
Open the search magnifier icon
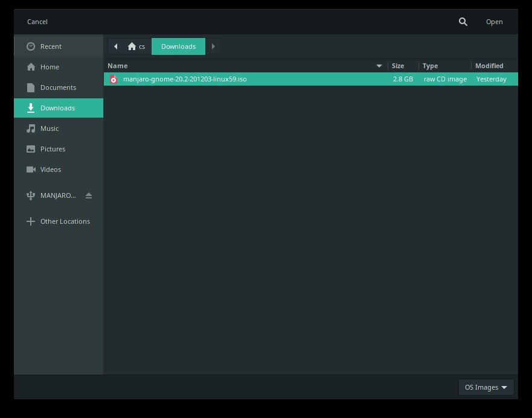coord(463,22)
